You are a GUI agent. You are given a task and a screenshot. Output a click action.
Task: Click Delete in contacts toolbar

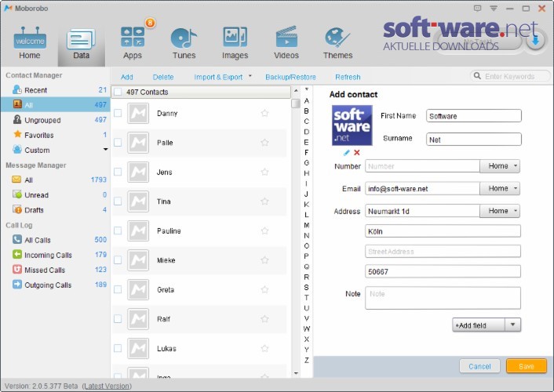click(163, 77)
